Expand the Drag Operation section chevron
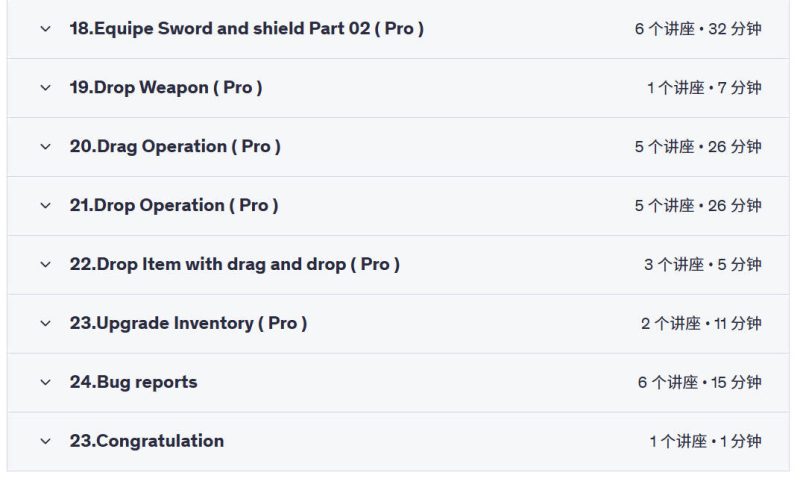The image size is (800, 496). 45,147
